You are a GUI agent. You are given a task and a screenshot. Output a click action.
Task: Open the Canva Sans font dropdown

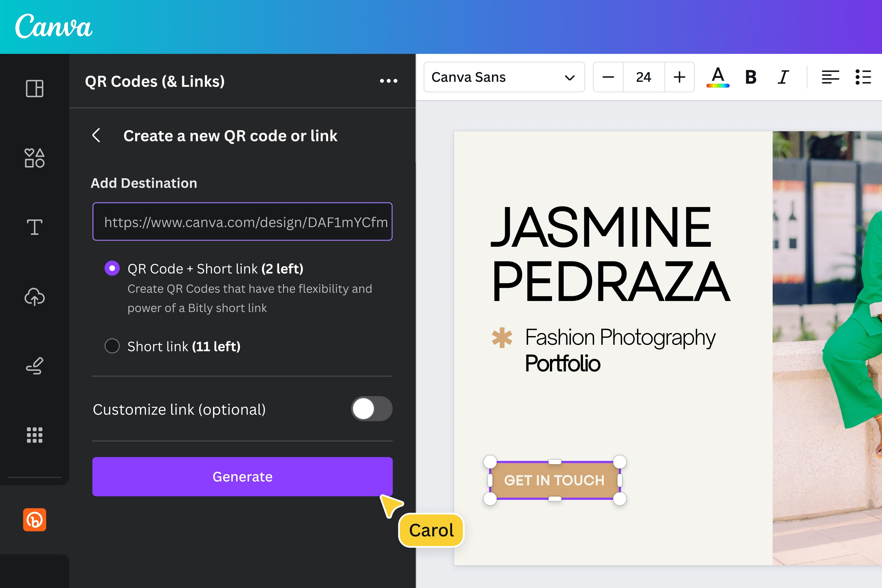[504, 77]
